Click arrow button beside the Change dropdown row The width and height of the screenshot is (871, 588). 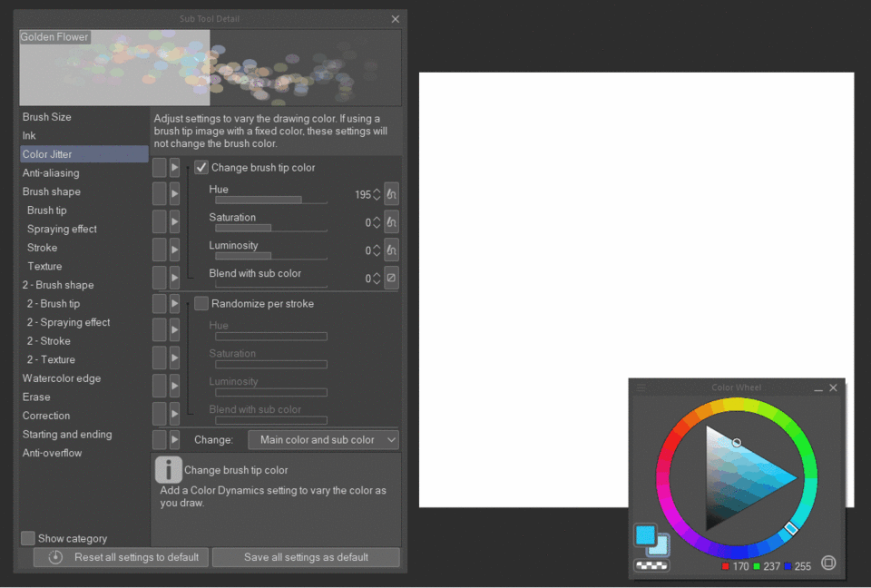(x=174, y=439)
